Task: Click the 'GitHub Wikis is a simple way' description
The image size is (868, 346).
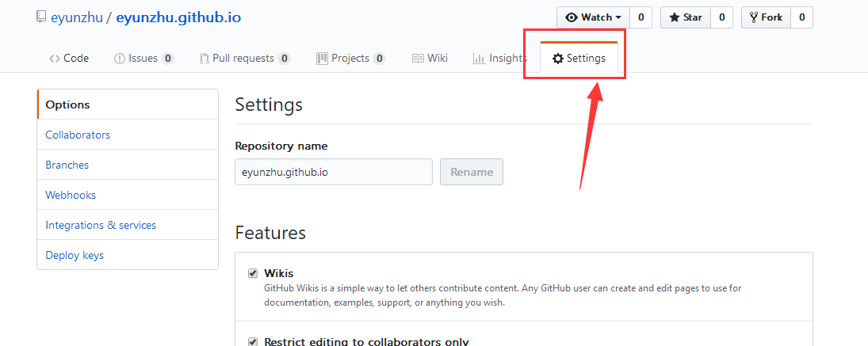Action: pos(503,295)
